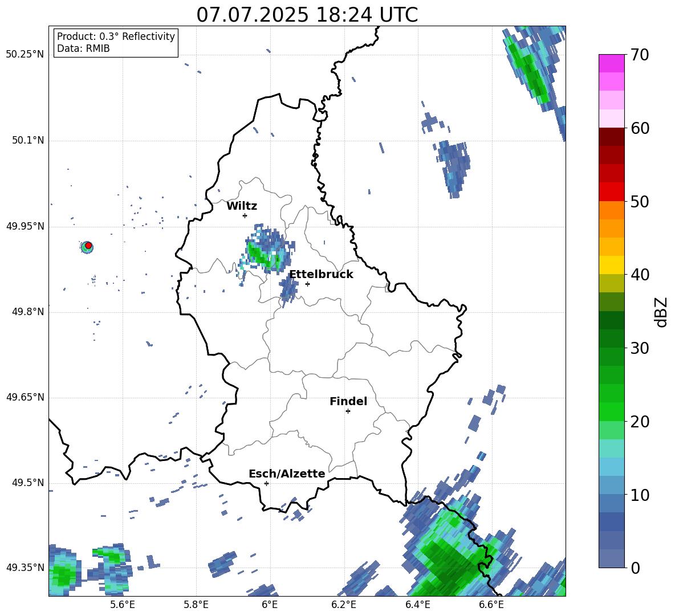This screenshot has width=675, height=616.
Task: Click the dark maroon colorbar segment below 60
Action: point(611,137)
